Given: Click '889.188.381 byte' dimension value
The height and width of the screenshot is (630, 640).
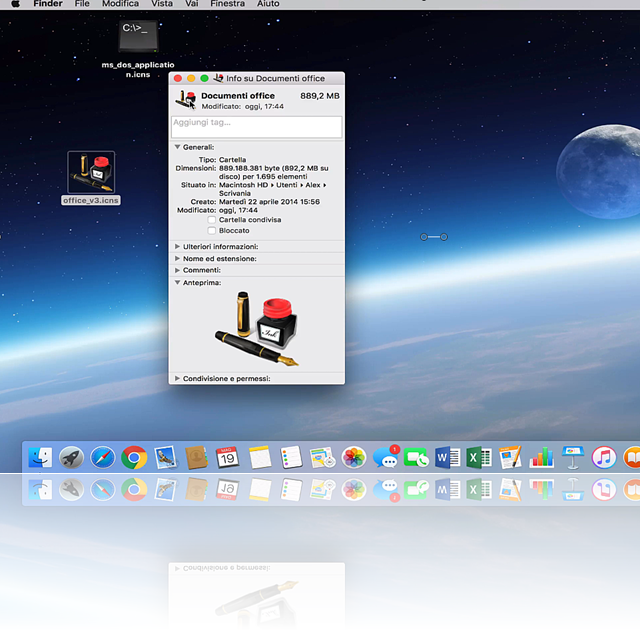Looking at the screenshot, I should [x=249, y=168].
